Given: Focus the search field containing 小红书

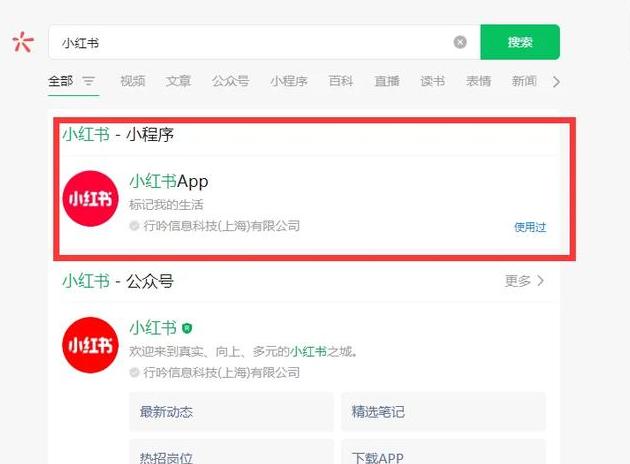Looking at the screenshot, I should (264, 42).
